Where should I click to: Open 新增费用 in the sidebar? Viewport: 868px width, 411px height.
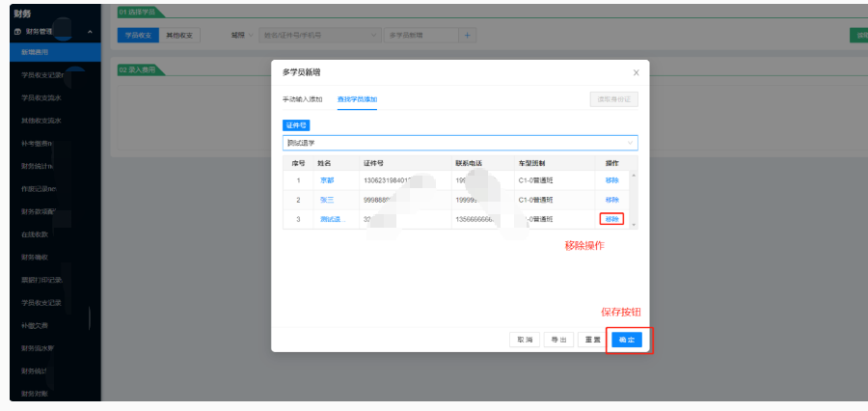tap(55, 52)
